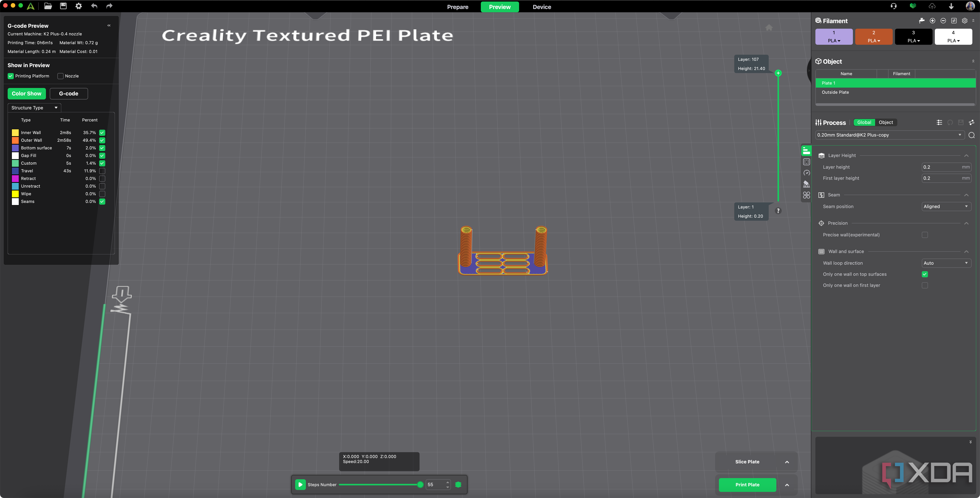Click the home view icon in viewport
The height and width of the screenshot is (498, 980).
point(769,27)
